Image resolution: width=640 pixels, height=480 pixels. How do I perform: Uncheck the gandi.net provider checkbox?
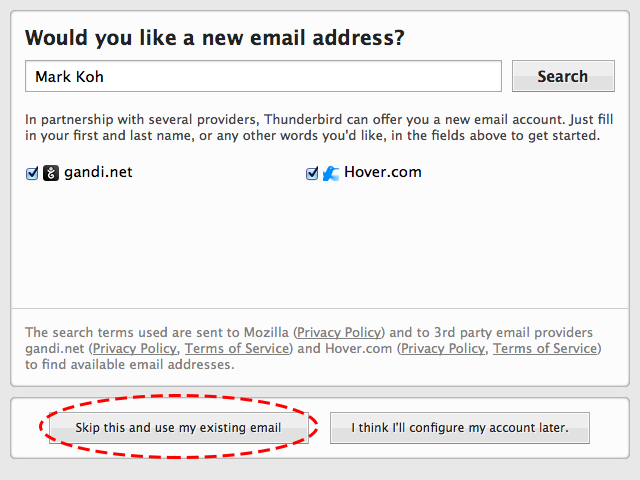pos(32,173)
